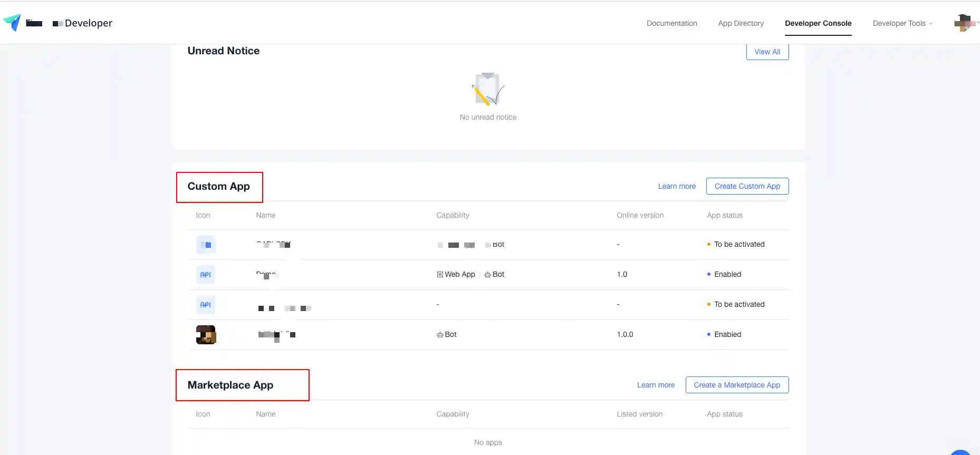Click the 'Web App' capability text
Screen dimensions: 980x455
coord(460,274)
